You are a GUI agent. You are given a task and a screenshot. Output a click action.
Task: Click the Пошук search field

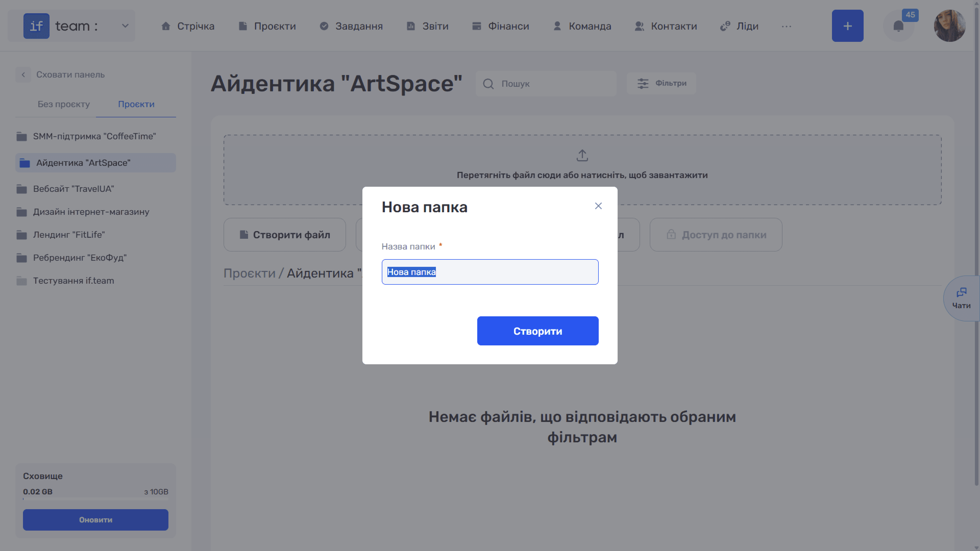[x=546, y=84]
